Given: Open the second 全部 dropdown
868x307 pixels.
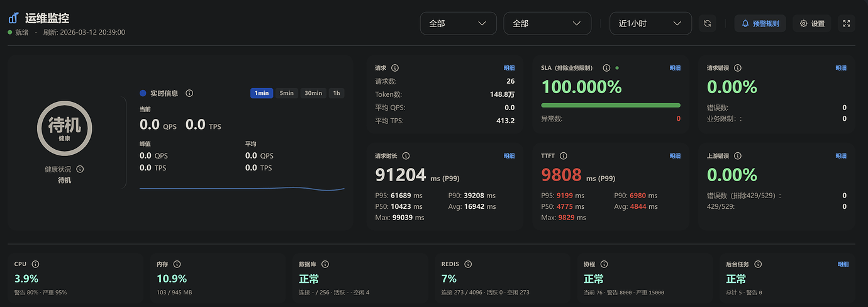Looking at the screenshot, I should (547, 23).
